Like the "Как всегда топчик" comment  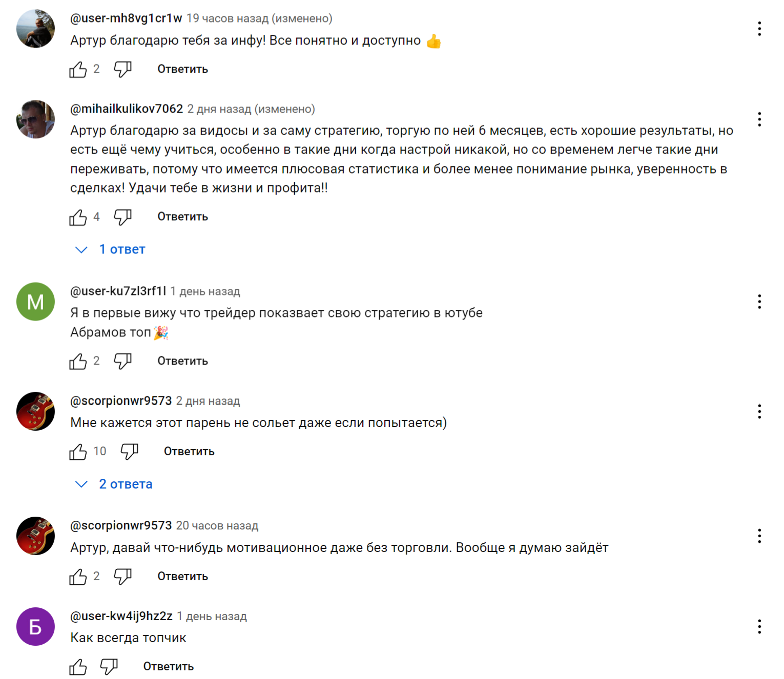(x=78, y=667)
